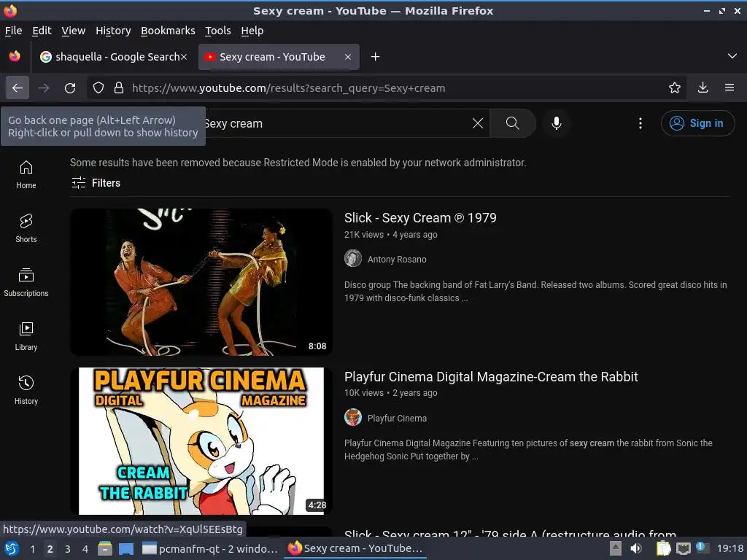This screenshot has width=747, height=560.
Task: Open the View menu
Action: pyautogui.click(x=74, y=31)
